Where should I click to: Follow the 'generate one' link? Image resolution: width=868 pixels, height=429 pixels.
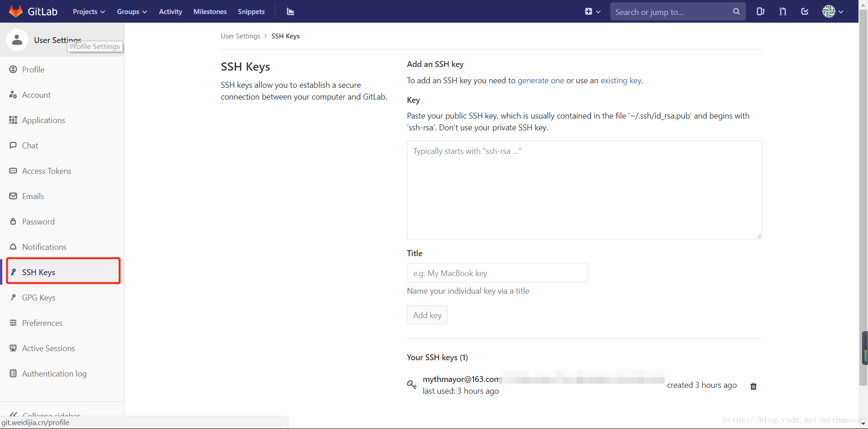click(541, 81)
